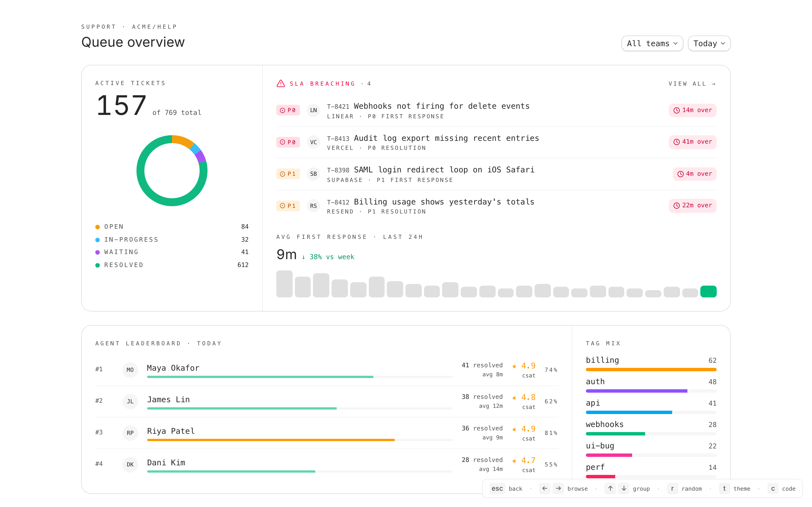This screenshot has height=507, width=812.
Task: Click the SLA breaching warning triangle icon
Action: pyautogui.click(x=281, y=83)
